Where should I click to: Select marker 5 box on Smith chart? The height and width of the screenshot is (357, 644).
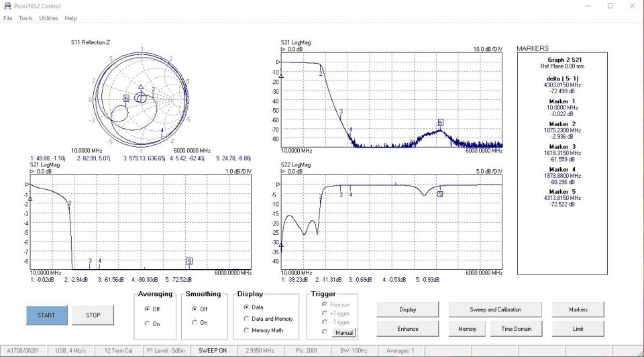126,98
